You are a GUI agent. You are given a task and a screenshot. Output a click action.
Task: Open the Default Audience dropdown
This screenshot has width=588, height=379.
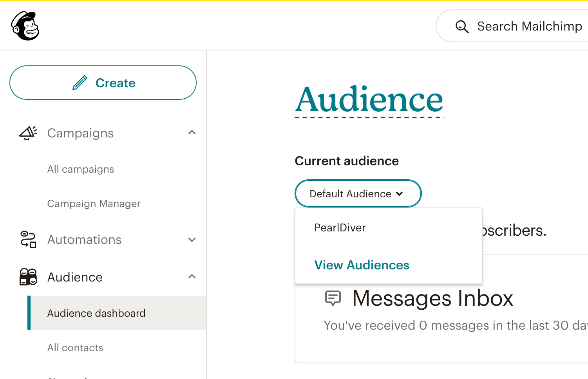(358, 193)
